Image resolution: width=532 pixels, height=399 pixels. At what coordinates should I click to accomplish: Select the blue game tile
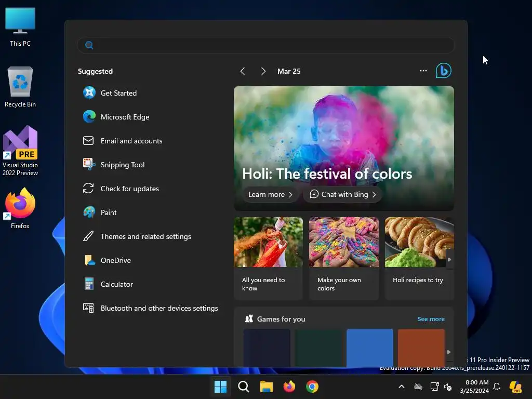pyautogui.click(x=370, y=348)
